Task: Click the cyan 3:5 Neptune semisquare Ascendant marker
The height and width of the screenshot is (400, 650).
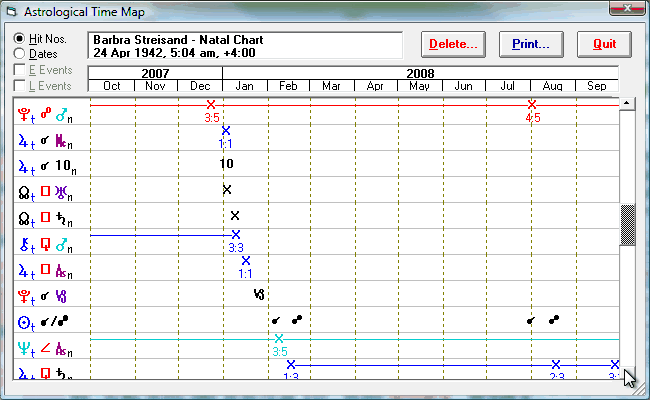Action: (x=279, y=339)
